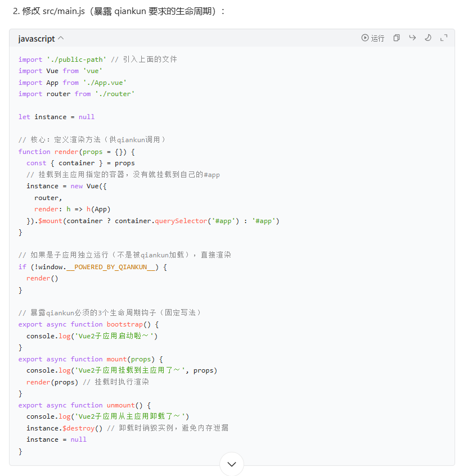Copy the code to clipboard
Viewport: 463px width, 476px height.
point(397,38)
